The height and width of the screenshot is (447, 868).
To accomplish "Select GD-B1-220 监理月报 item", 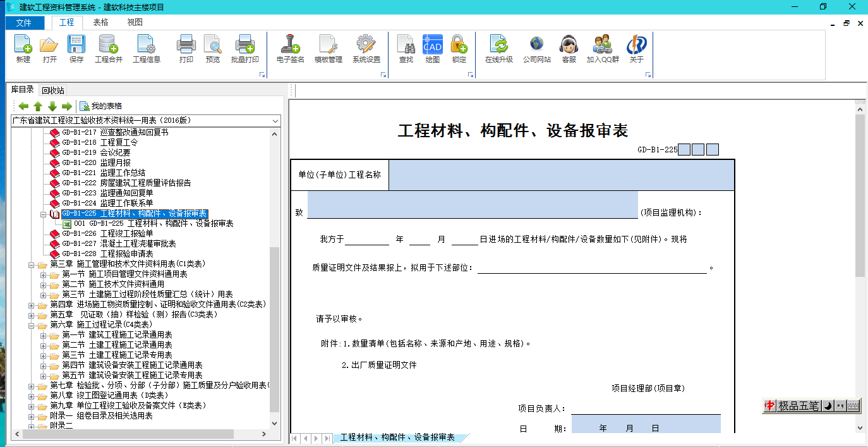I will point(96,163).
